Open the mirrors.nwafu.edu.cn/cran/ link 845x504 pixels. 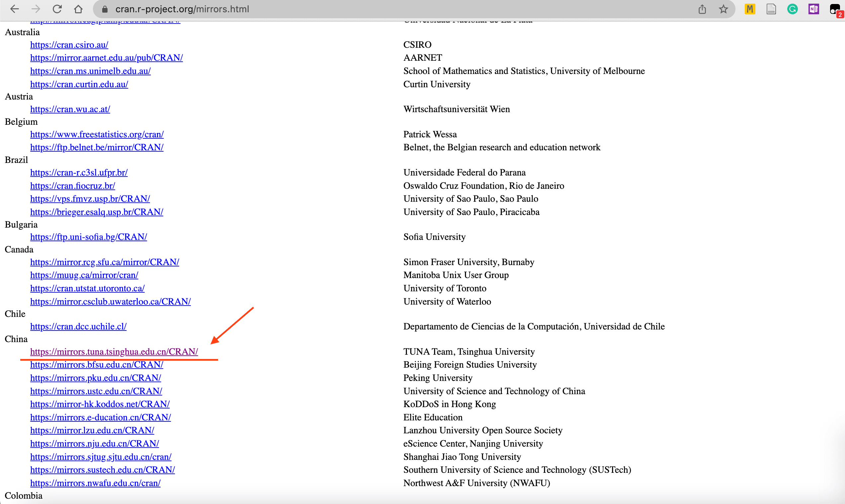click(96, 483)
